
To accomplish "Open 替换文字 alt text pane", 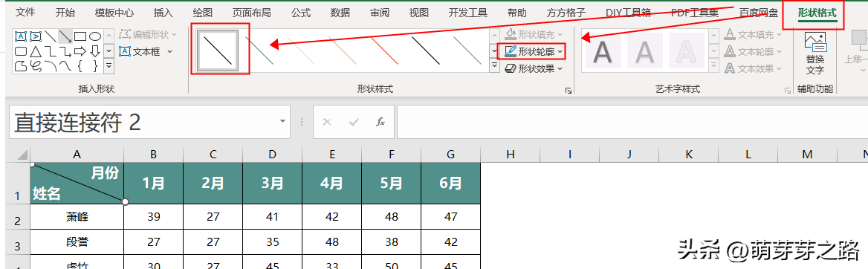I will [x=814, y=54].
